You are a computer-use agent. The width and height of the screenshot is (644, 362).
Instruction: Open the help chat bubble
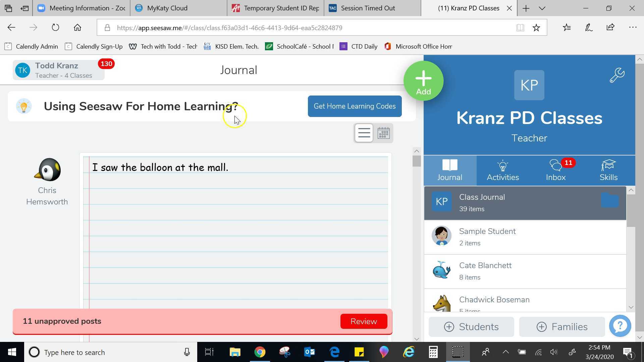pos(620,325)
